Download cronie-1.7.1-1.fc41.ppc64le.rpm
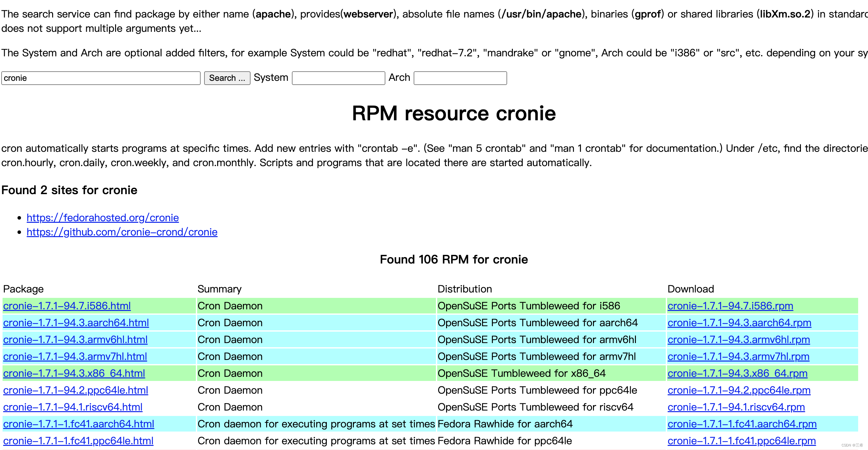Viewport: 868px width, 450px height. pos(741,440)
